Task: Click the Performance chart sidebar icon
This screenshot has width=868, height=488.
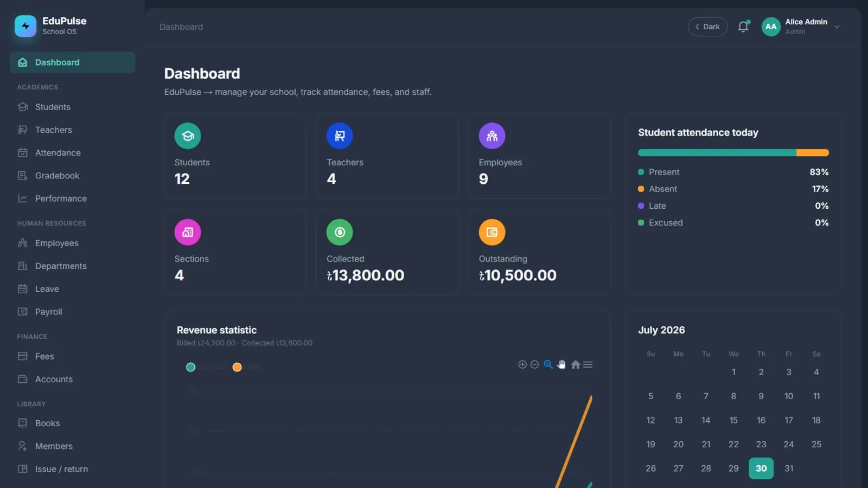Action: tap(23, 198)
